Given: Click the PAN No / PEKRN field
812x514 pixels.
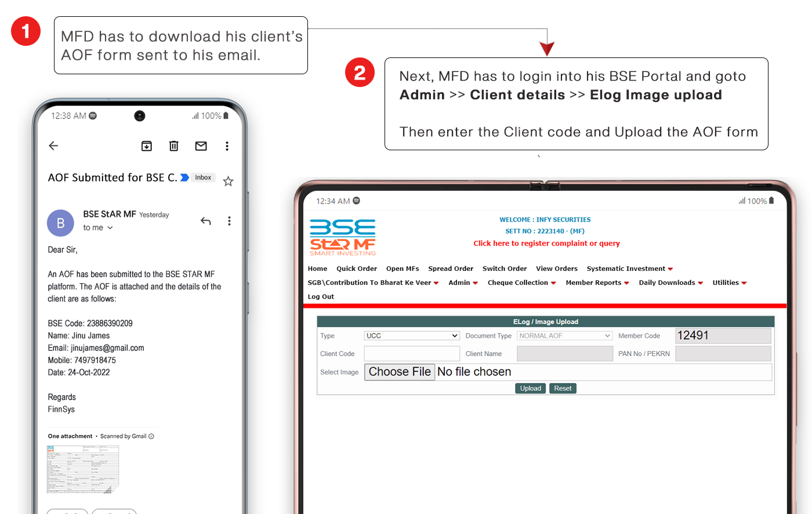Looking at the screenshot, I should coord(723,353).
